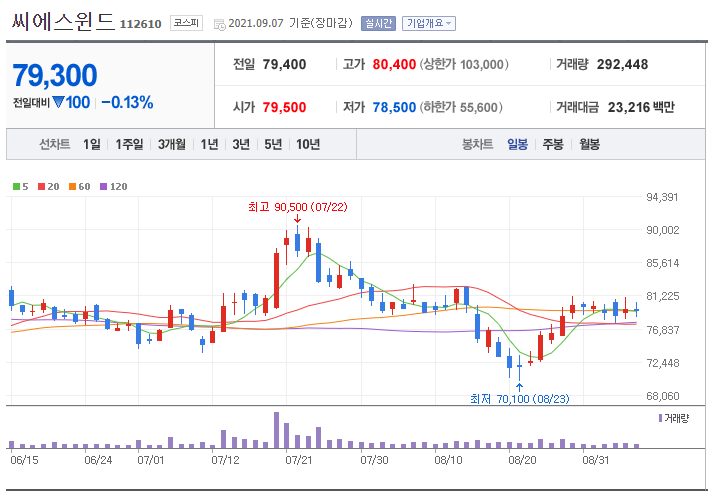Switch to 일봉 daily candle chart
The image size is (708, 491).
click(517, 144)
